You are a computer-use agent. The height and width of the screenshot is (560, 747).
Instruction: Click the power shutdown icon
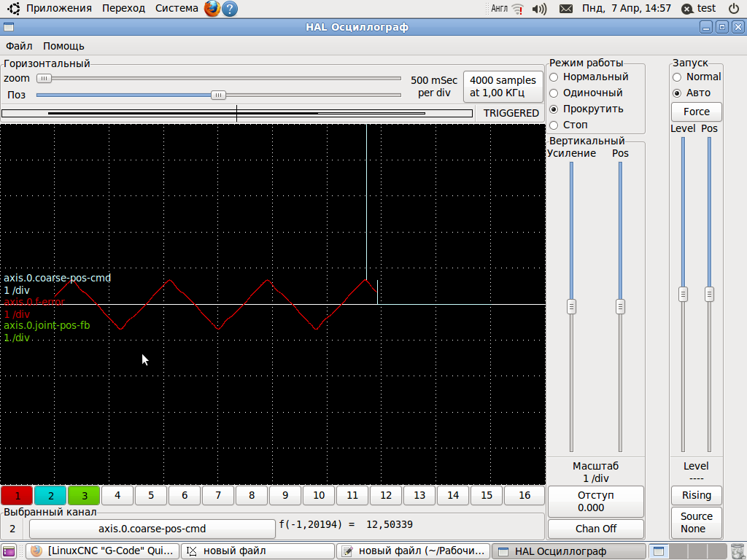(x=734, y=9)
